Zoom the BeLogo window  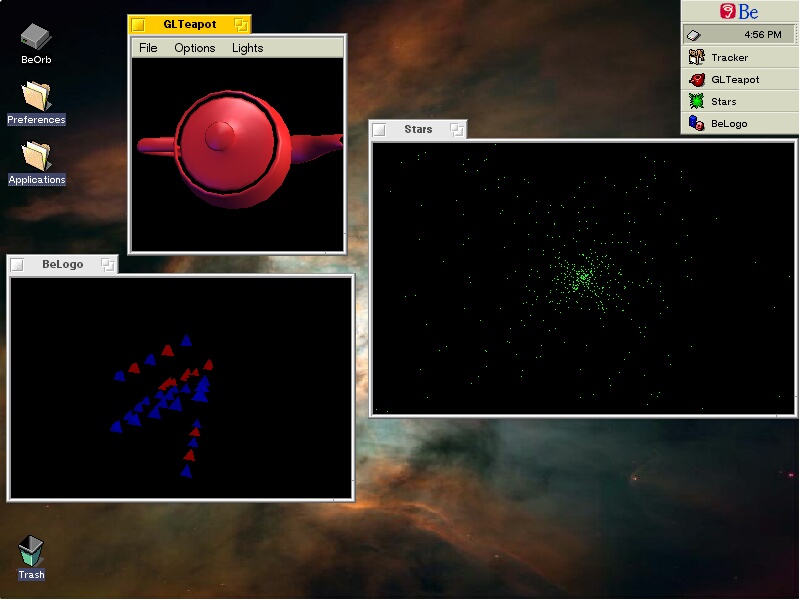tap(108, 265)
